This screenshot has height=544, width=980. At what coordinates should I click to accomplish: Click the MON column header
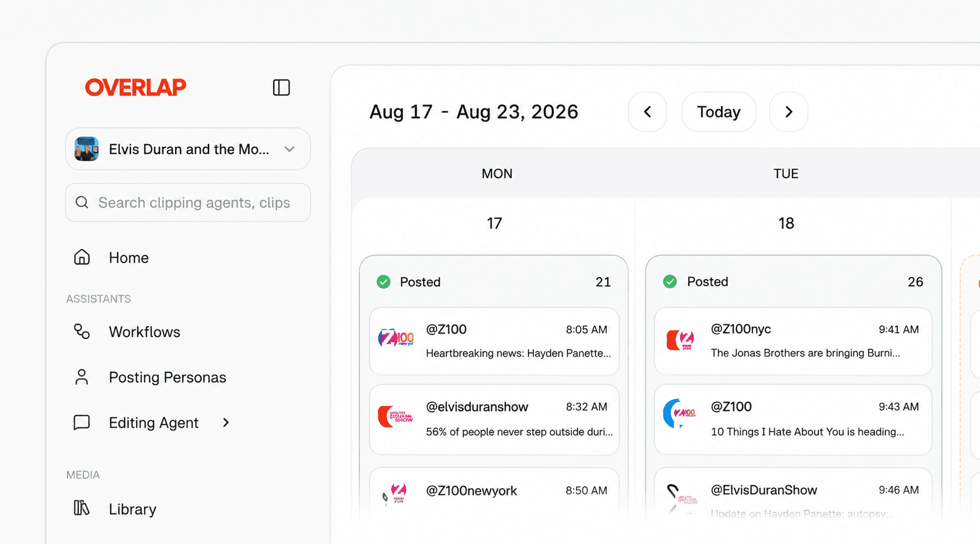point(497,173)
